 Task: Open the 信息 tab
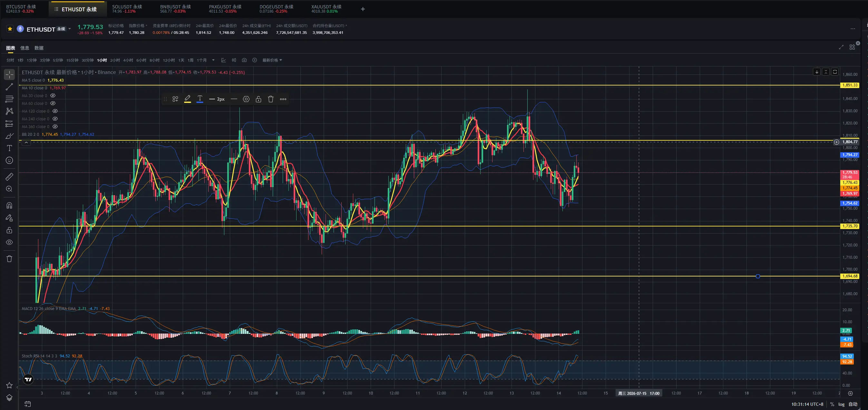24,48
